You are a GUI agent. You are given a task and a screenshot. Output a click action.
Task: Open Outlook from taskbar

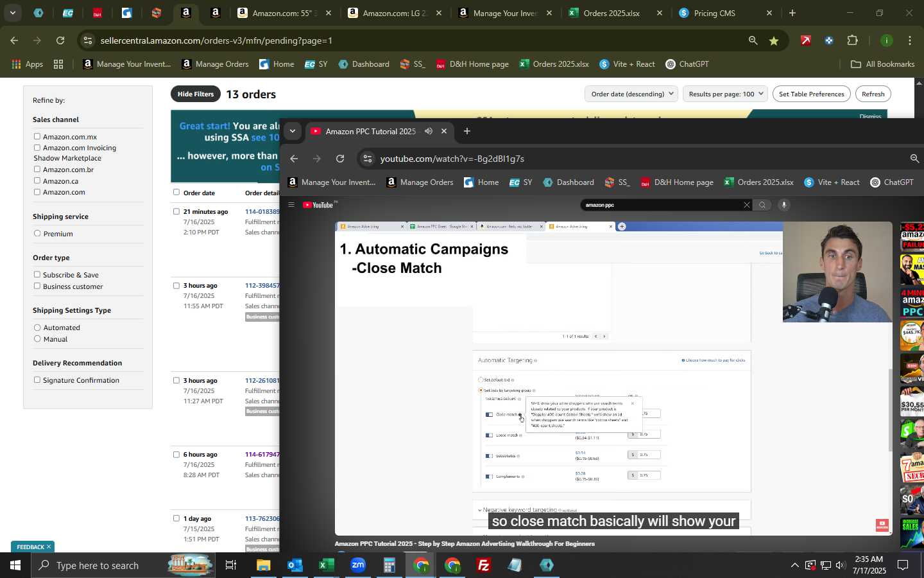point(295,565)
